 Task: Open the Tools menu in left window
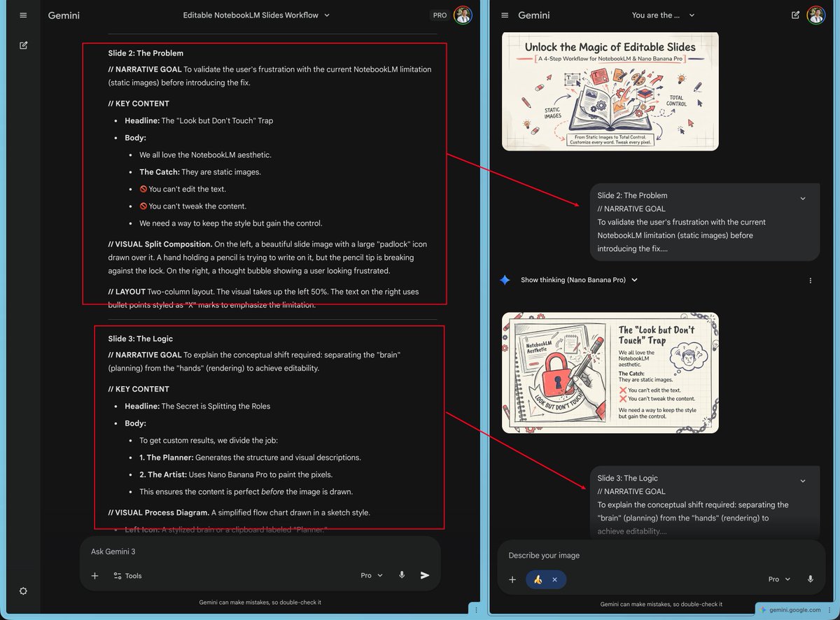(127, 576)
